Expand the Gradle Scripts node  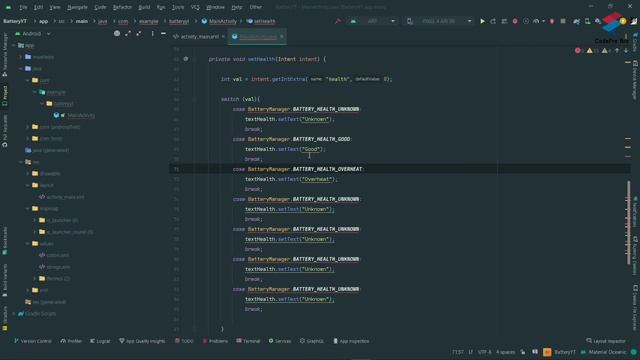tap(14, 313)
